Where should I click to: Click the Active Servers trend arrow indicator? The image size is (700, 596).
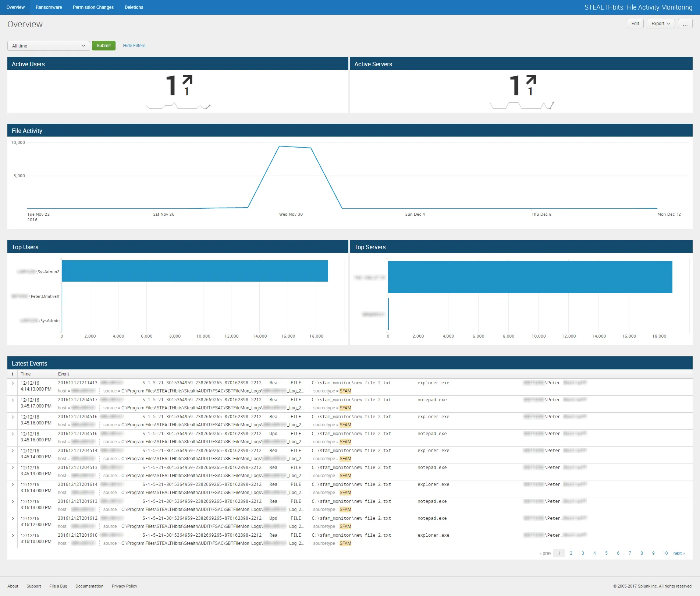tap(531, 80)
